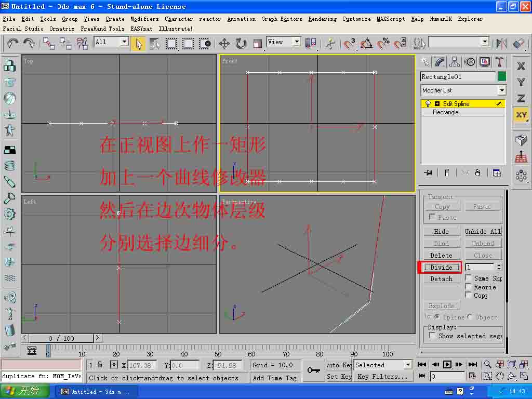The width and height of the screenshot is (532, 399).
Task: Open the Create command panel tab
Action: click(425, 62)
